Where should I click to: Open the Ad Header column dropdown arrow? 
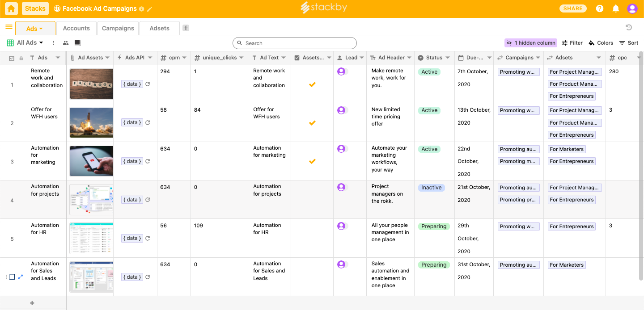[x=409, y=58]
